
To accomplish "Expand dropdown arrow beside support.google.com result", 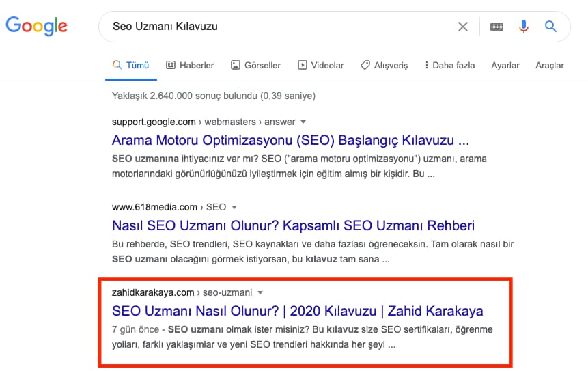I will tap(303, 122).
